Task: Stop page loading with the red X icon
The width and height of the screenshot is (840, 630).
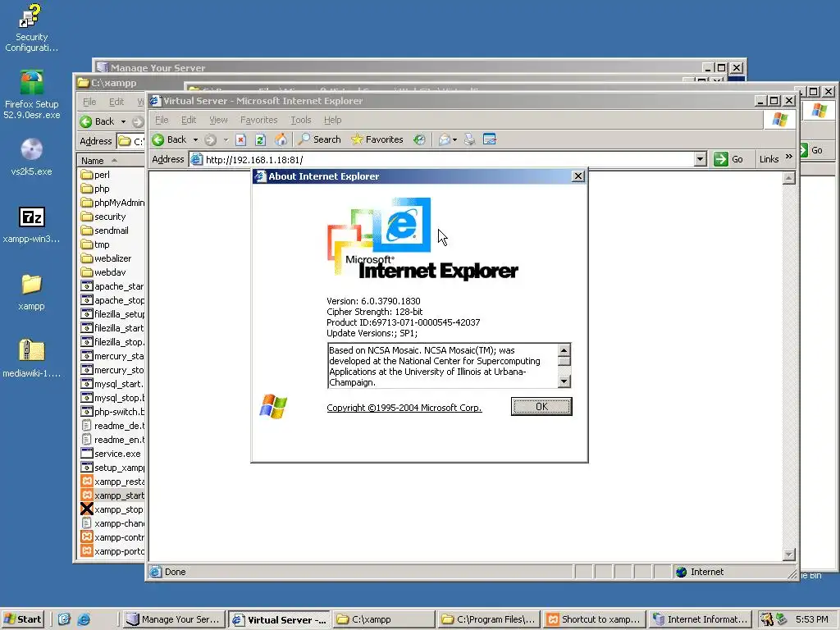Action: (x=240, y=139)
